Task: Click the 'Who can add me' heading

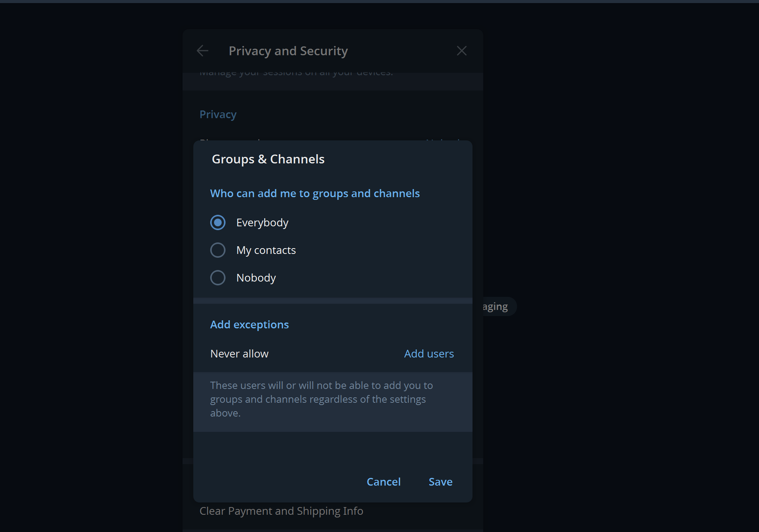Action: pos(314,193)
